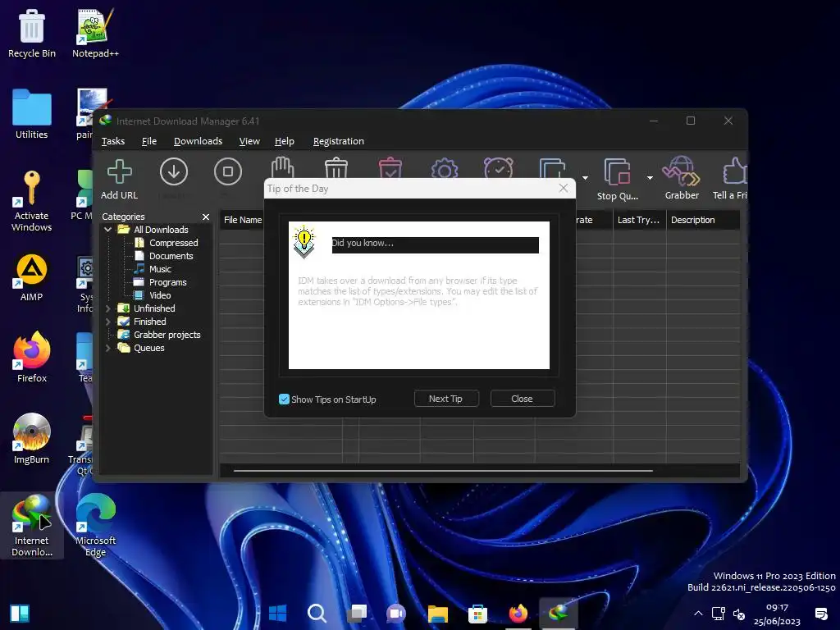Select the Utilities folder on desktop
Image resolution: width=840 pixels, height=630 pixels.
[x=32, y=114]
